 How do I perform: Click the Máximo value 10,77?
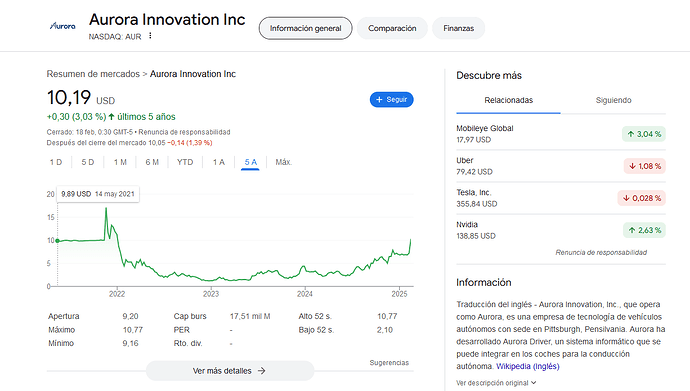coord(132,330)
